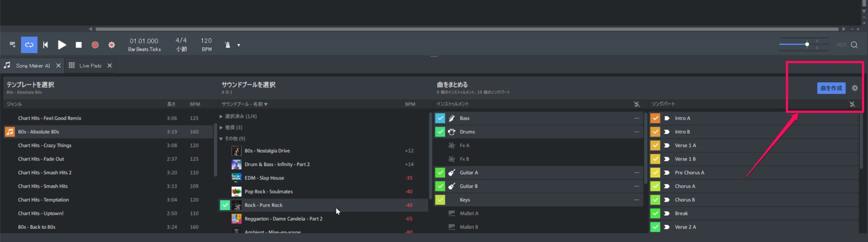The height and width of the screenshot is (242, 868).
Task: Sort templates by 長さ column
Action: point(171,104)
